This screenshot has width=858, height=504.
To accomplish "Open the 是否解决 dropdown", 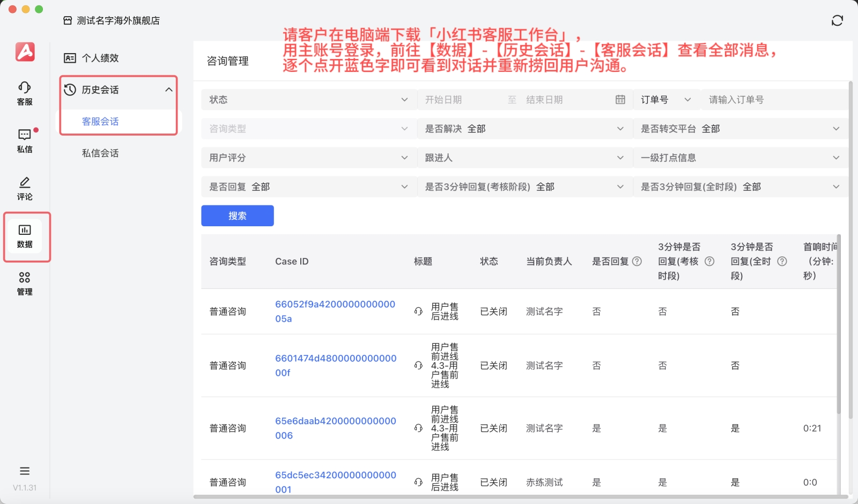I will click(524, 129).
